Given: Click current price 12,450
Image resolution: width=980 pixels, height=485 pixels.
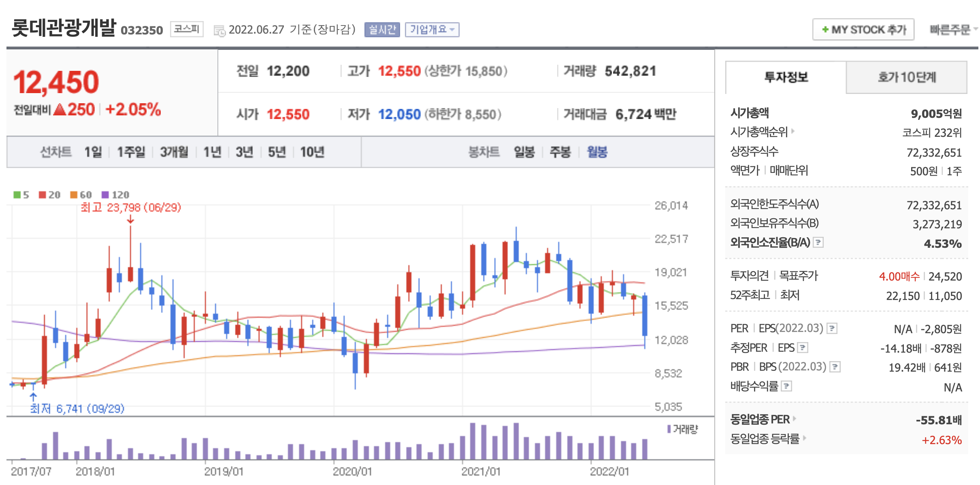Looking at the screenshot, I should (56, 82).
